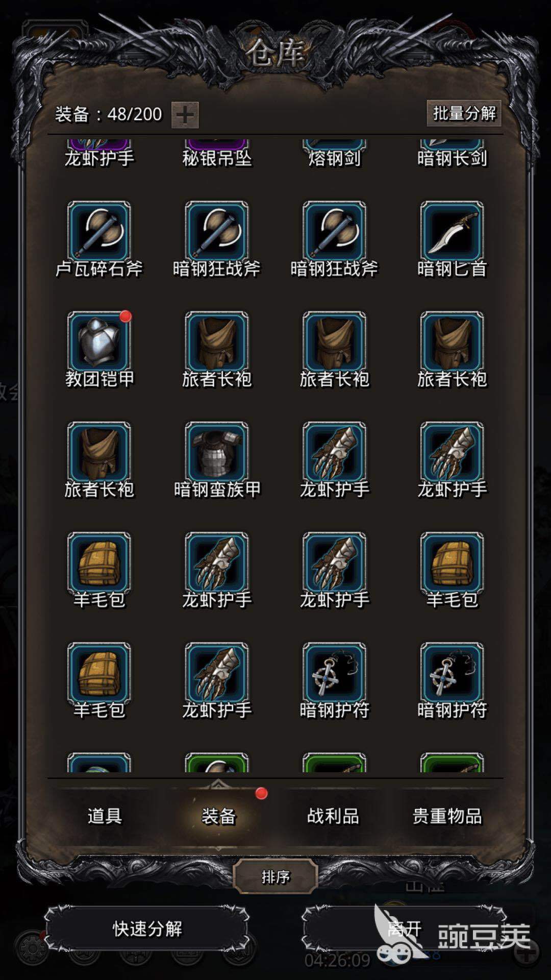Select the left 暗钢护符 amulet icon
The height and width of the screenshot is (980, 551).
point(334,672)
